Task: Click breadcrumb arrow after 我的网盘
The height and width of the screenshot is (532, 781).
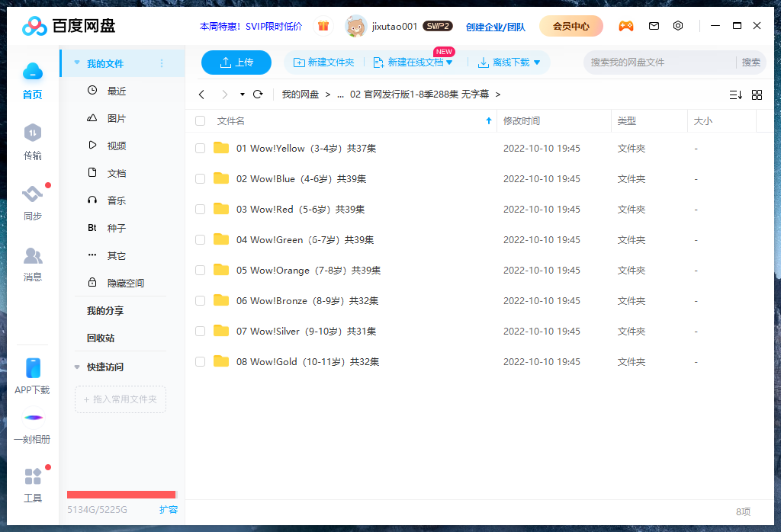Action: [328, 95]
